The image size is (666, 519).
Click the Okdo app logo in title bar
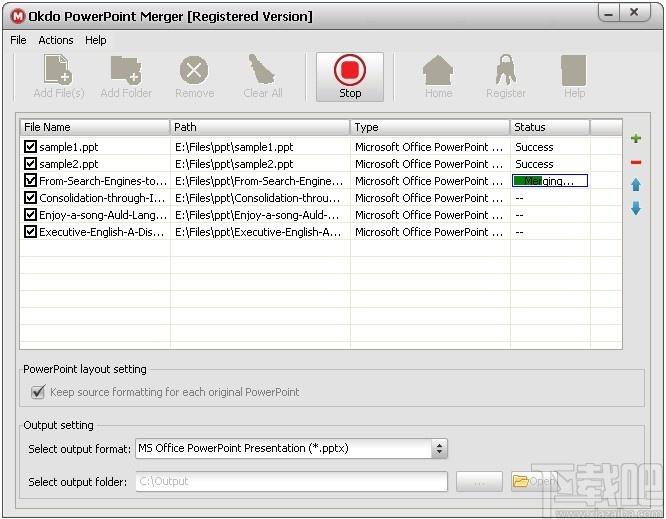tap(18, 17)
